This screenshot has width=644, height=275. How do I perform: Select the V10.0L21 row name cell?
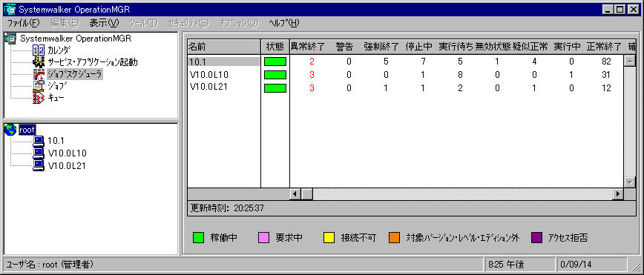(224, 87)
